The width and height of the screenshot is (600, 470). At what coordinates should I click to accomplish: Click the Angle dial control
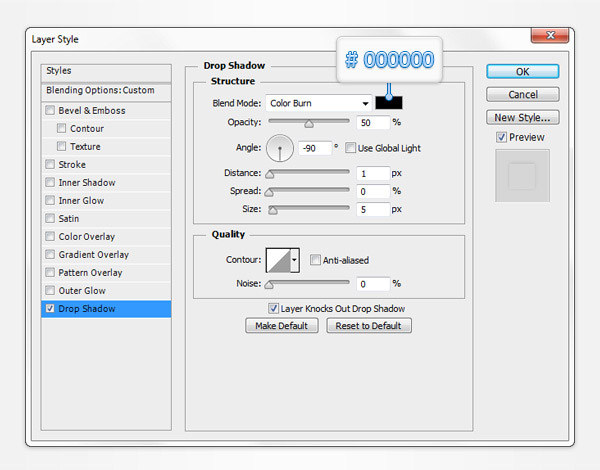[280, 149]
